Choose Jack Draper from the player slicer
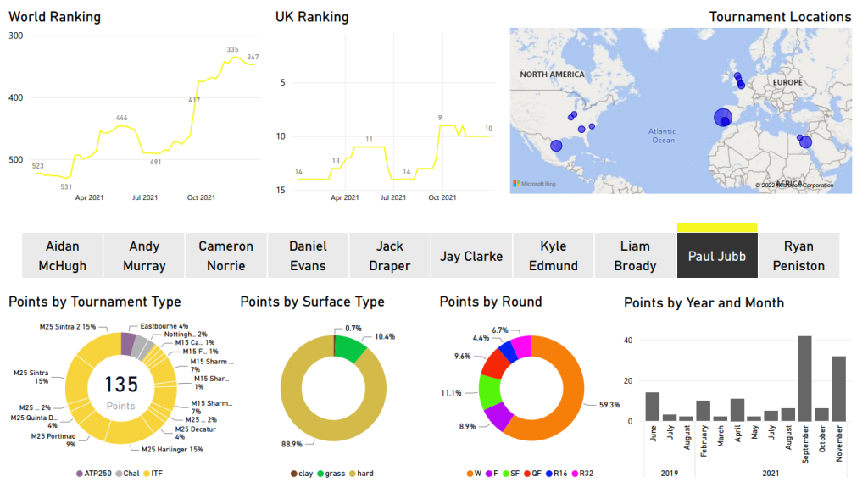868x493 pixels. point(390,256)
